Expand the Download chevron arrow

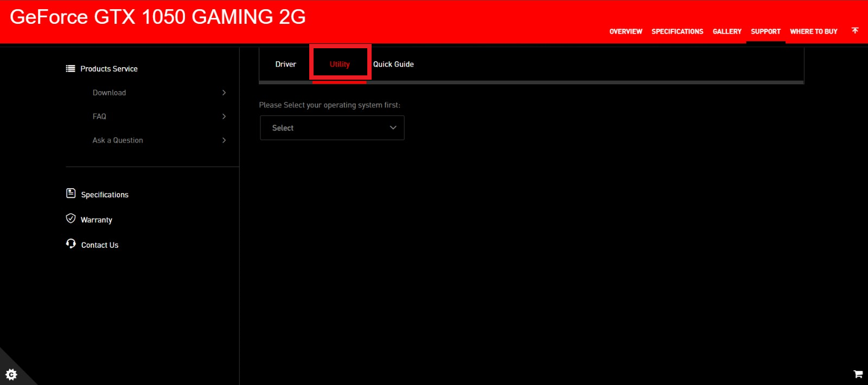tap(224, 93)
